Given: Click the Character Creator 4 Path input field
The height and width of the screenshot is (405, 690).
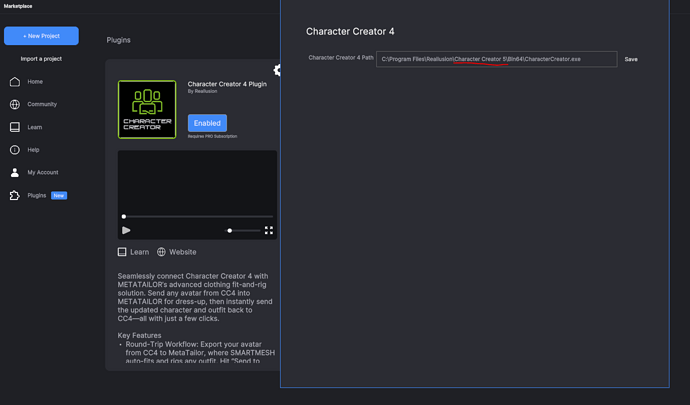Looking at the screenshot, I should coord(497,59).
